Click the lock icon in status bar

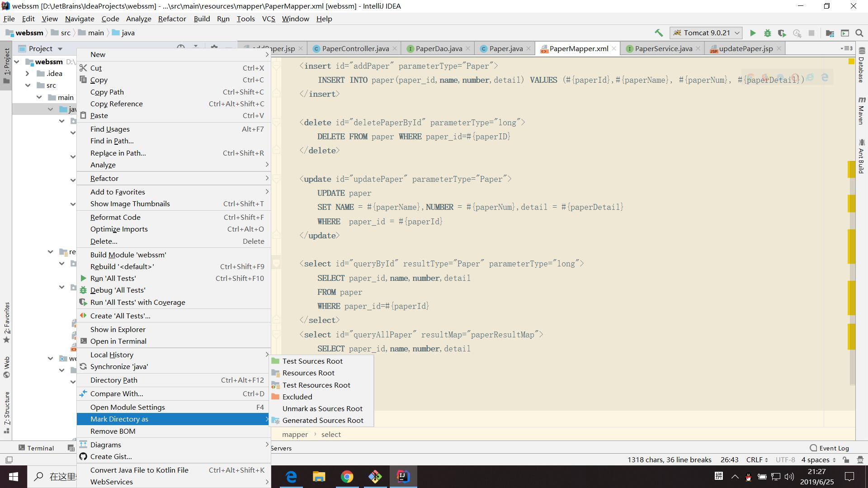coord(846,460)
